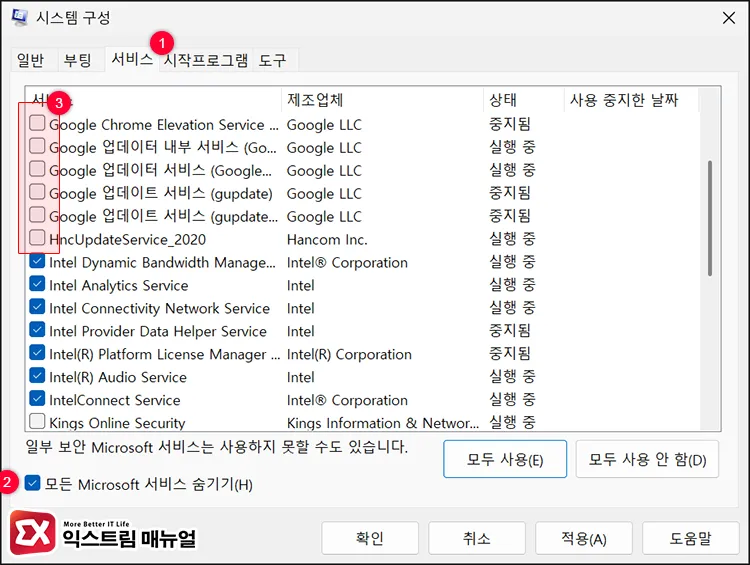The image size is (750, 565).
Task: Disable Intel(R) Audio Service checkbox
Action: [37, 376]
